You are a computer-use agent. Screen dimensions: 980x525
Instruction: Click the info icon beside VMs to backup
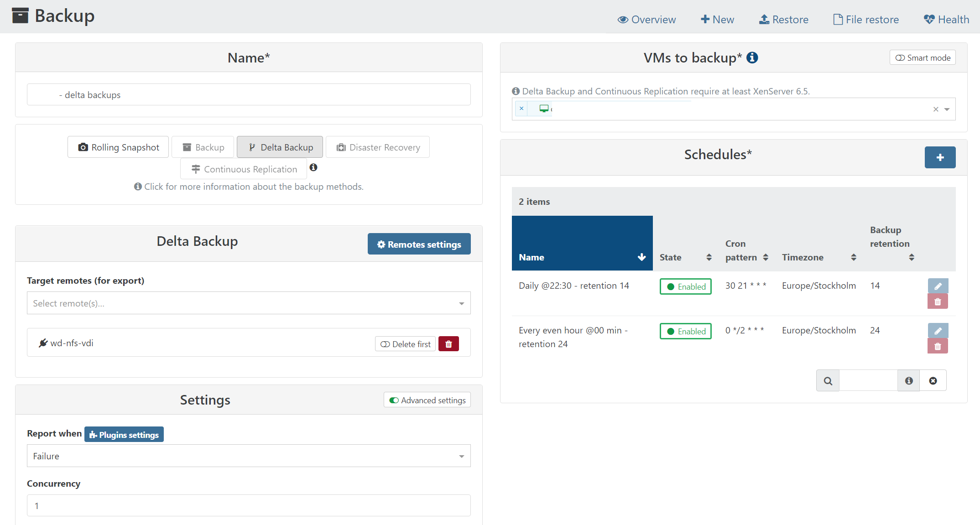point(752,58)
